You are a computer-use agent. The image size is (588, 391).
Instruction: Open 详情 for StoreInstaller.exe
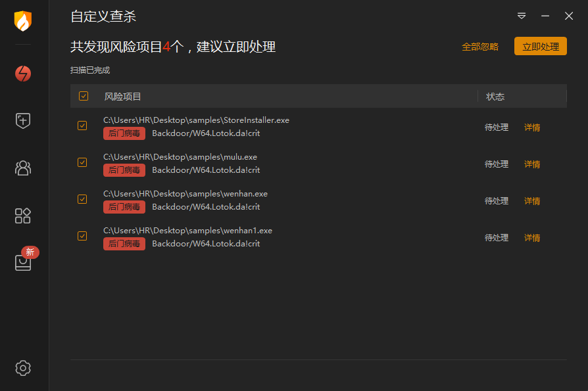tap(531, 127)
